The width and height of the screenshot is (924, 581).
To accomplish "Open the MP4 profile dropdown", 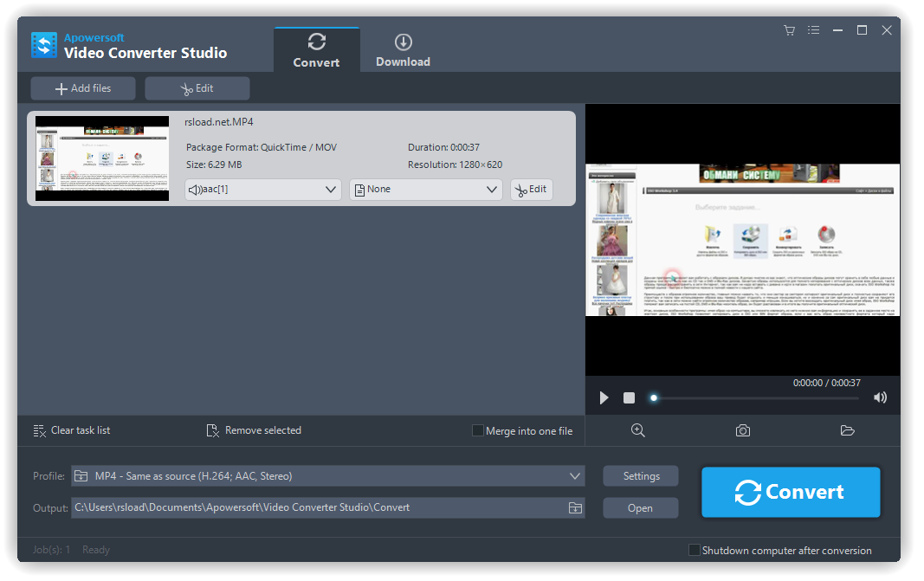I will 329,475.
